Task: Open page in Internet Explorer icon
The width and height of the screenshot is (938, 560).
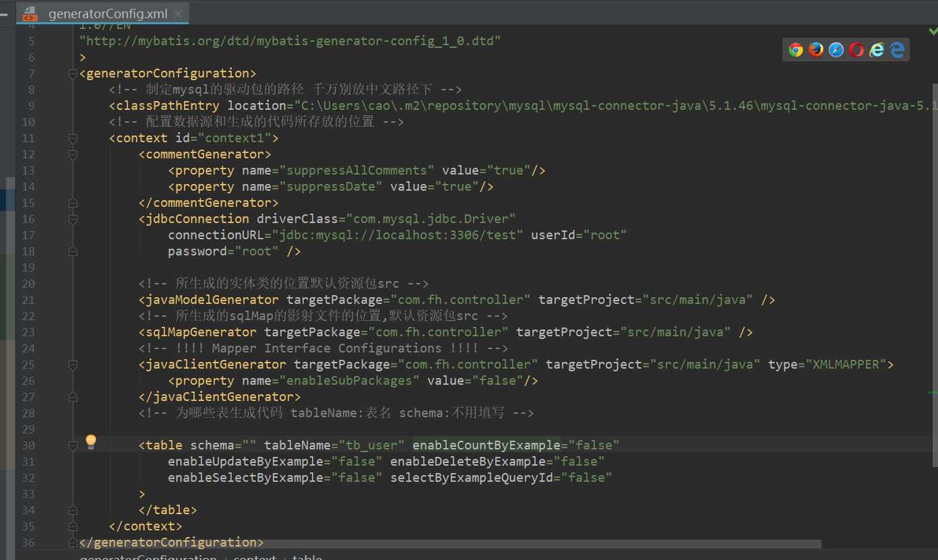Action: tap(877, 50)
